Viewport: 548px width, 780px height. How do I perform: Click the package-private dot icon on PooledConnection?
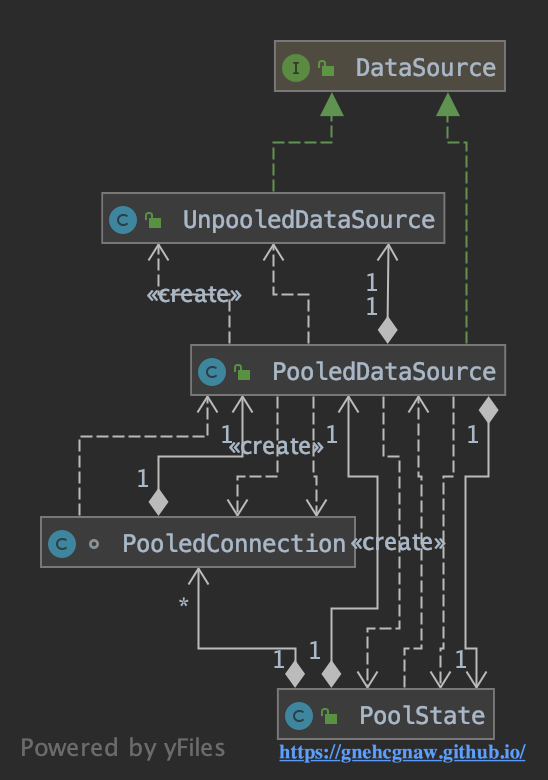93,544
